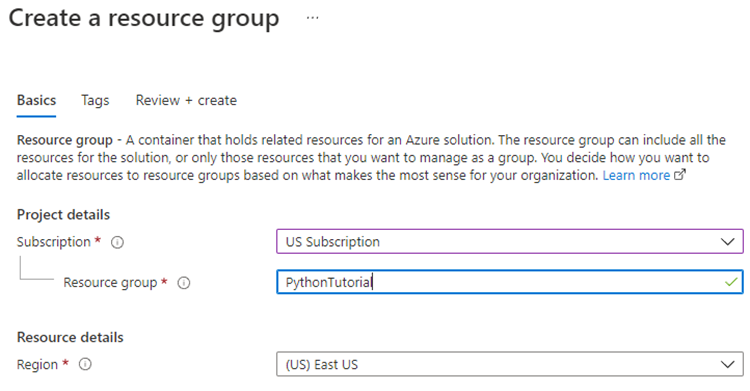The height and width of the screenshot is (391, 750).
Task: Click the Subscription field label
Action: (x=54, y=242)
